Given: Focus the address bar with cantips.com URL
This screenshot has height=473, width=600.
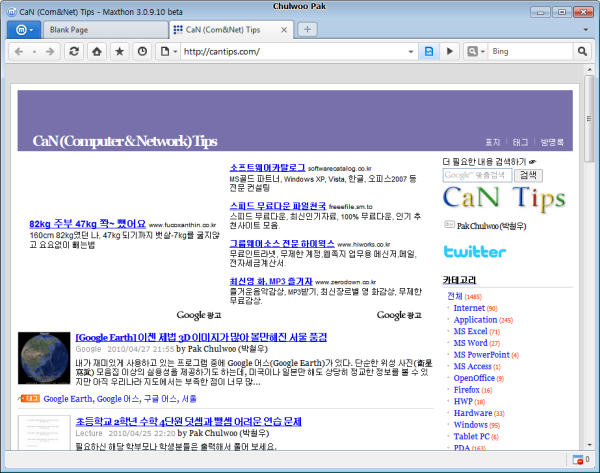Looking at the screenshot, I should click(x=293, y=51).
